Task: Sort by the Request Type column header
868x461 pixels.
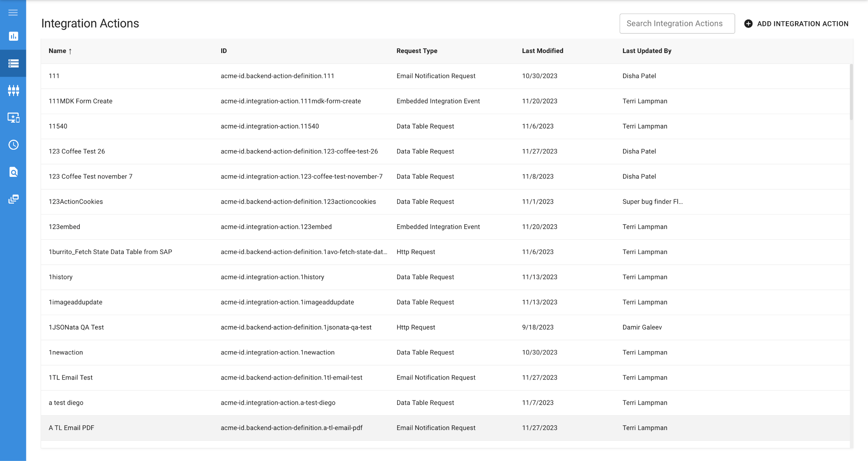Action: [x=417, y=51]
